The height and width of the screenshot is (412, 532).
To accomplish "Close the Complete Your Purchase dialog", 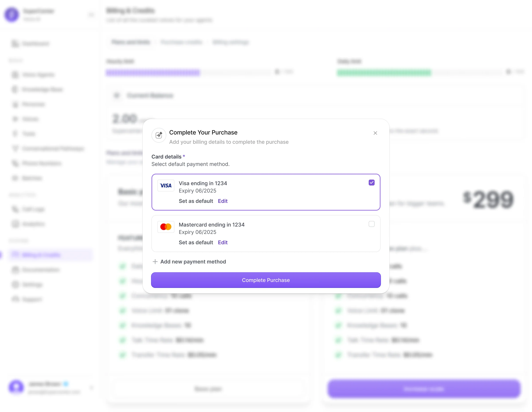I will (375, 133).
